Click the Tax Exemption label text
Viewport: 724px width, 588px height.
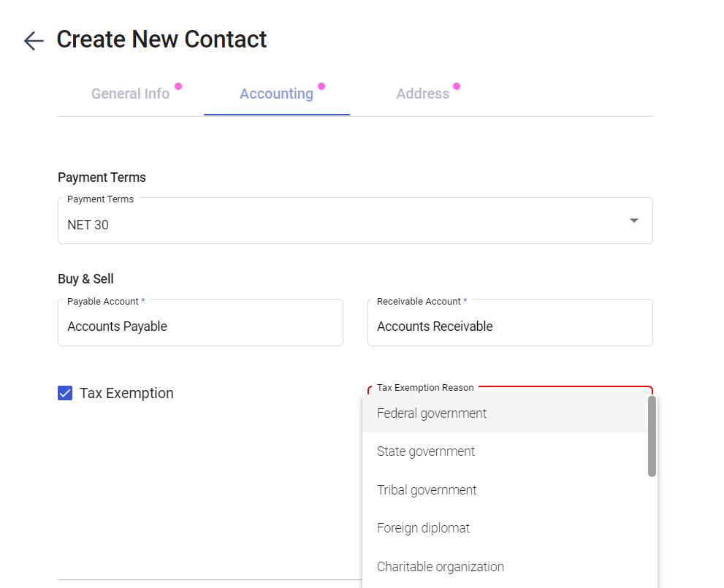point(126,393)
